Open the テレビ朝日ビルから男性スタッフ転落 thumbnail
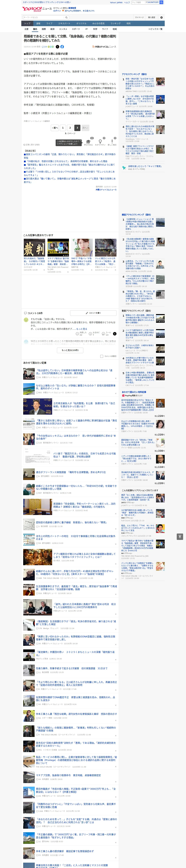 (106, 248)
